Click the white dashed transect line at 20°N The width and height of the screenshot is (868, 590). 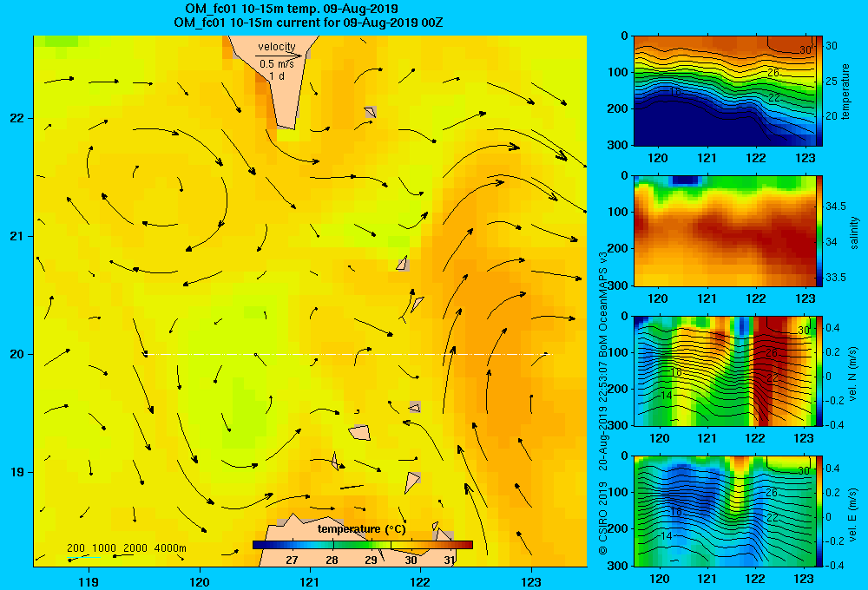[349, 354]
